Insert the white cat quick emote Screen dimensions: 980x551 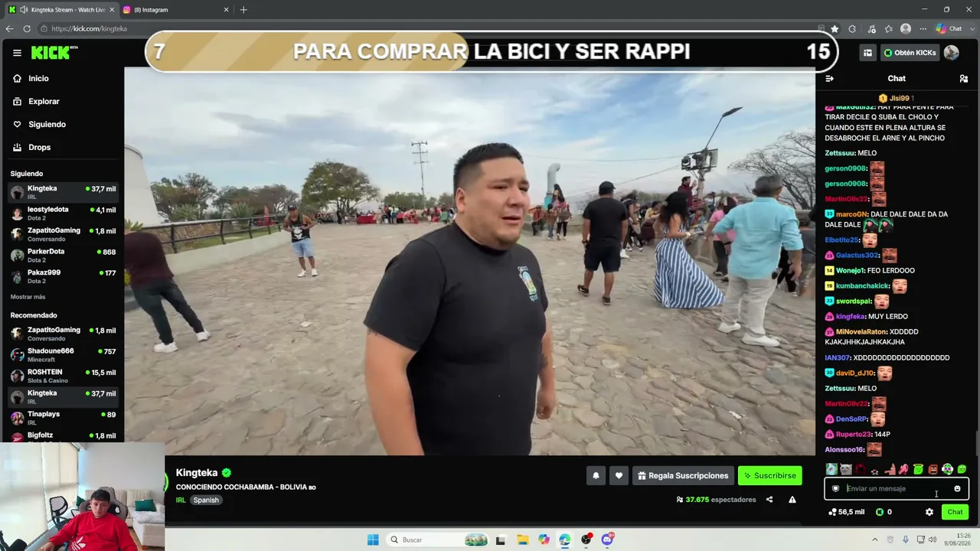click(846, 469)
